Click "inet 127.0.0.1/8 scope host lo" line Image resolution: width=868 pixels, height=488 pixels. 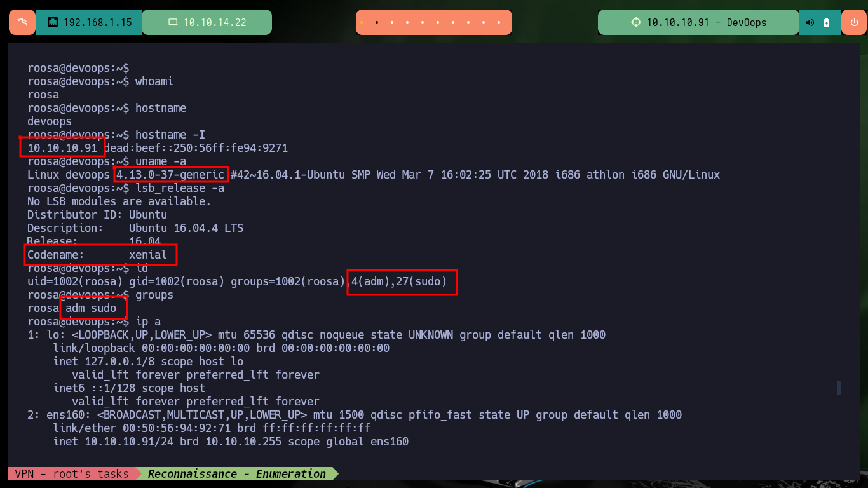coord(148,362)
